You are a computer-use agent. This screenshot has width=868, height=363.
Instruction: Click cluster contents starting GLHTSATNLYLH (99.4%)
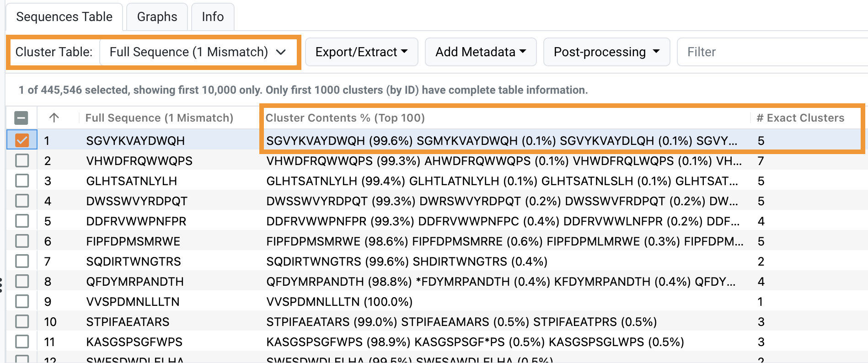(x=502, y=181)
